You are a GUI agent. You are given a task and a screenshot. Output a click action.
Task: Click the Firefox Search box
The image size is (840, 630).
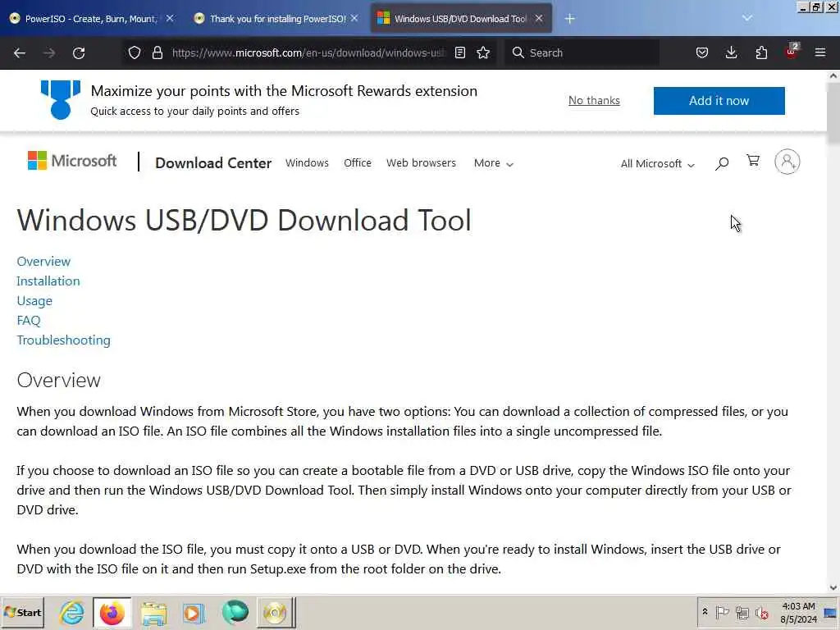tap(582, 52)
